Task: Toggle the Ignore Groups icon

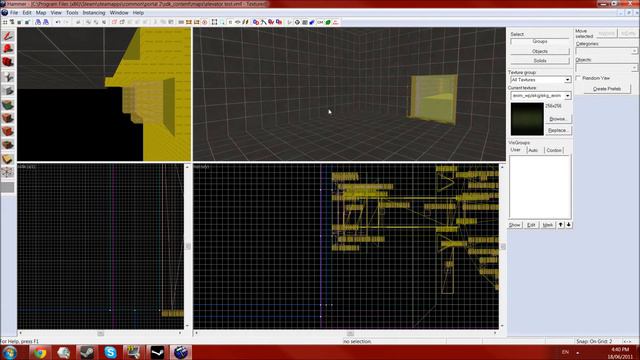Action: (104, 22)
